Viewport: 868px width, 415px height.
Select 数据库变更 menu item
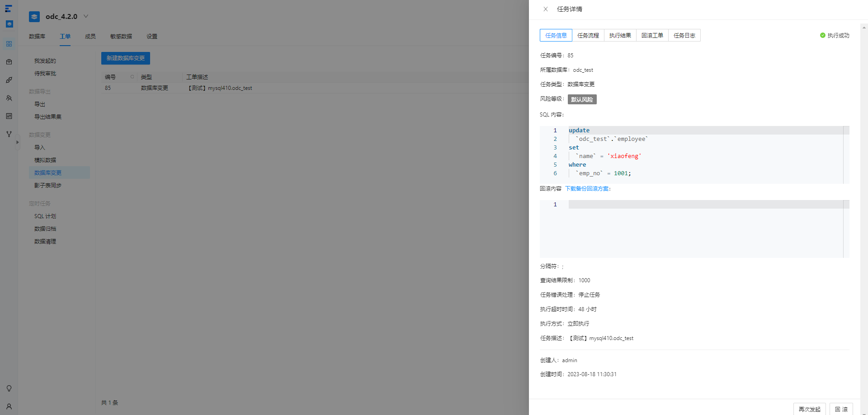(x=59, y=173)
